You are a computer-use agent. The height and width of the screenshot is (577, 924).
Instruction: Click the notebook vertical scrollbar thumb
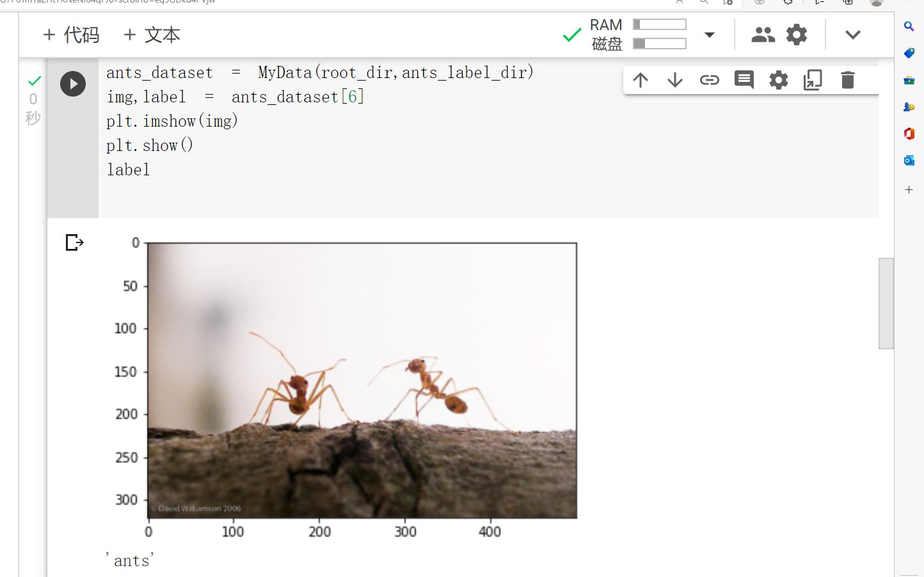pyautogui.click(x=886, y=303)
